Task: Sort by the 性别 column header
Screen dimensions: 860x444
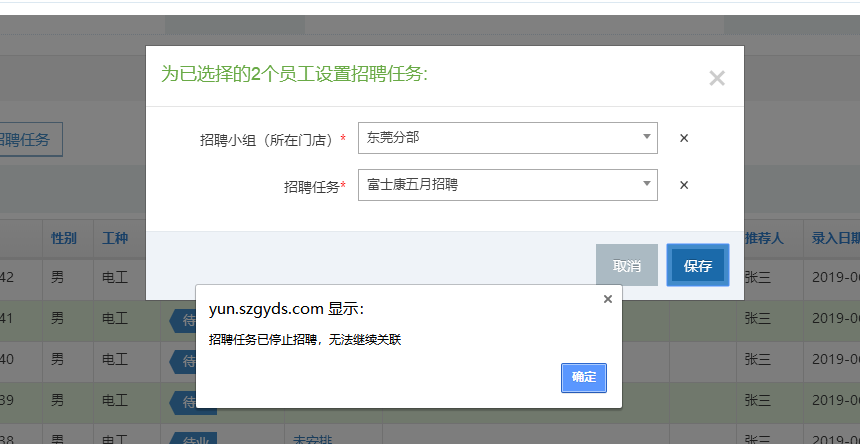Action: coord(64,239)
